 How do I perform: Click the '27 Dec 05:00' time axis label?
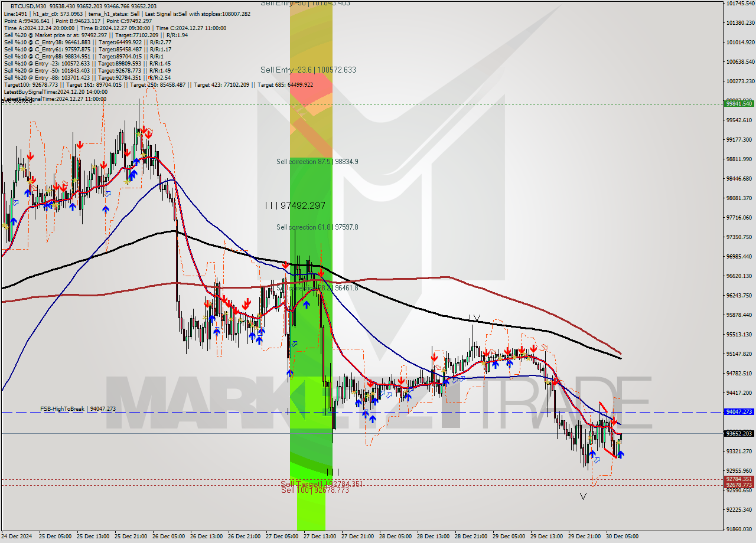pos(282,537)
